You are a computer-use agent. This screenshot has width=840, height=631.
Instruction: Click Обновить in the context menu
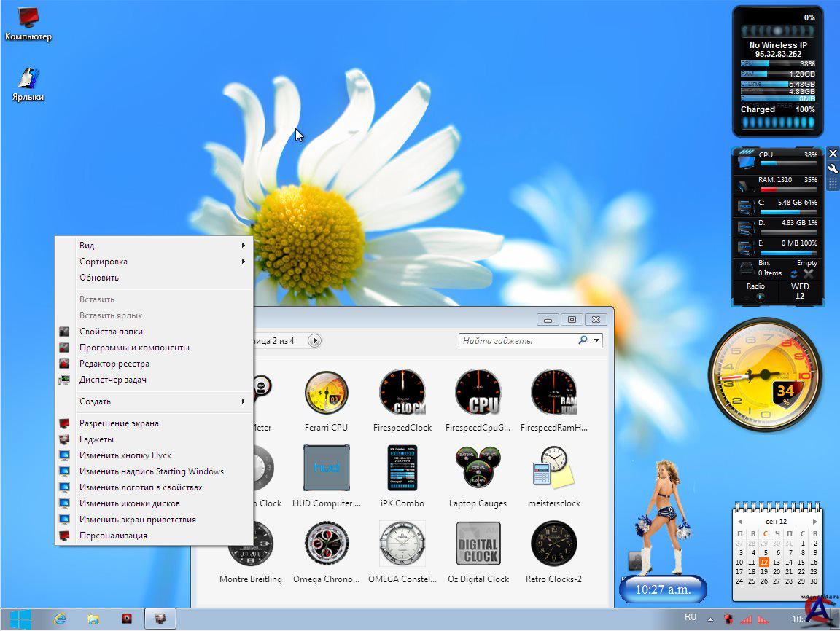[x=99, y=278]
